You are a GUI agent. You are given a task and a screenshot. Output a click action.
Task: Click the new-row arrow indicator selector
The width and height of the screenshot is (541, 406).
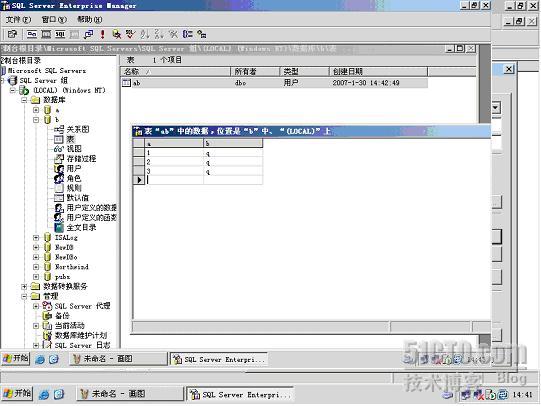[x=139, y=180]
